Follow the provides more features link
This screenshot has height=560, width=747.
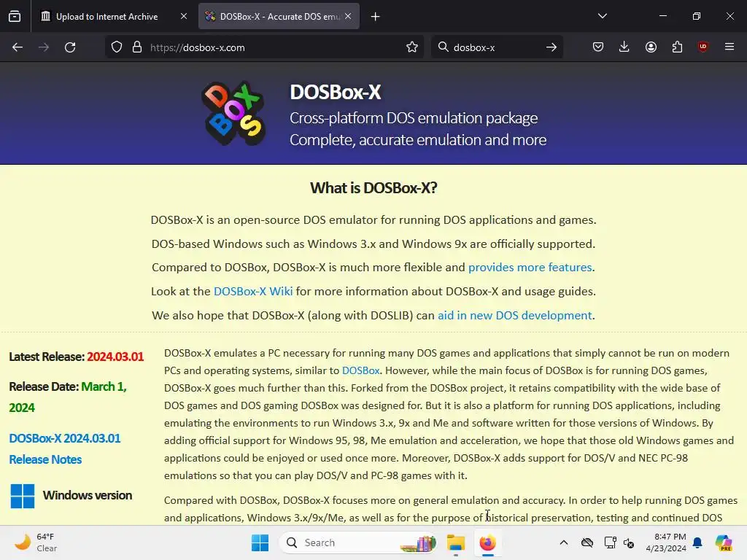530,267
